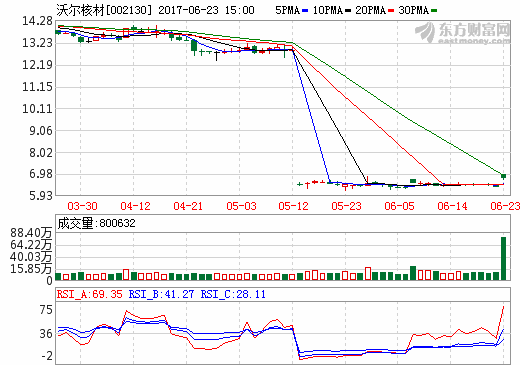The image size is (520, 365).
Task: Click the 10.11 price axis label
Action: coord(37,109)
